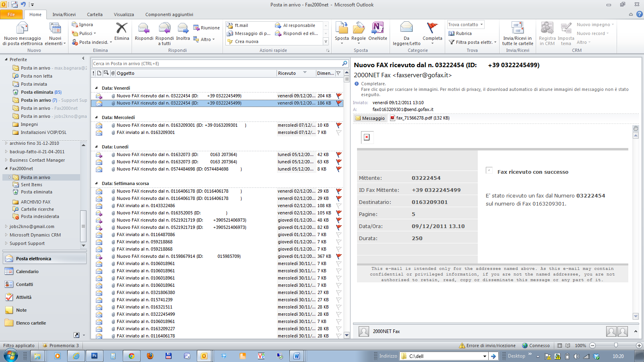
Task: Open the Regole rules menu
Action: point(359,33)
